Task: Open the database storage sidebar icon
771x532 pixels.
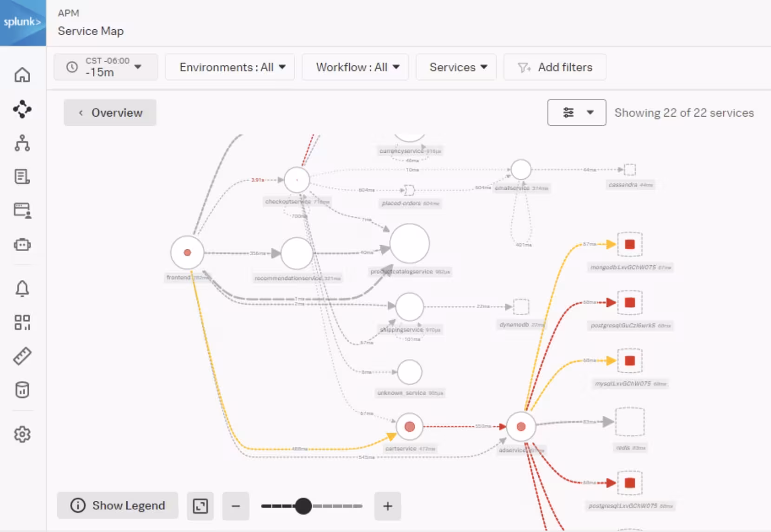Action: [x=22, y=389]
